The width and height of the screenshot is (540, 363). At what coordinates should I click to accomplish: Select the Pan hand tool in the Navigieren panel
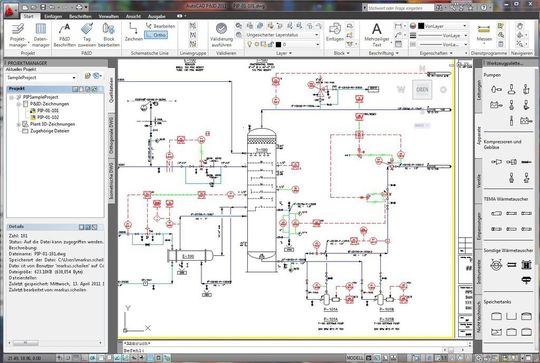point(520,26)
